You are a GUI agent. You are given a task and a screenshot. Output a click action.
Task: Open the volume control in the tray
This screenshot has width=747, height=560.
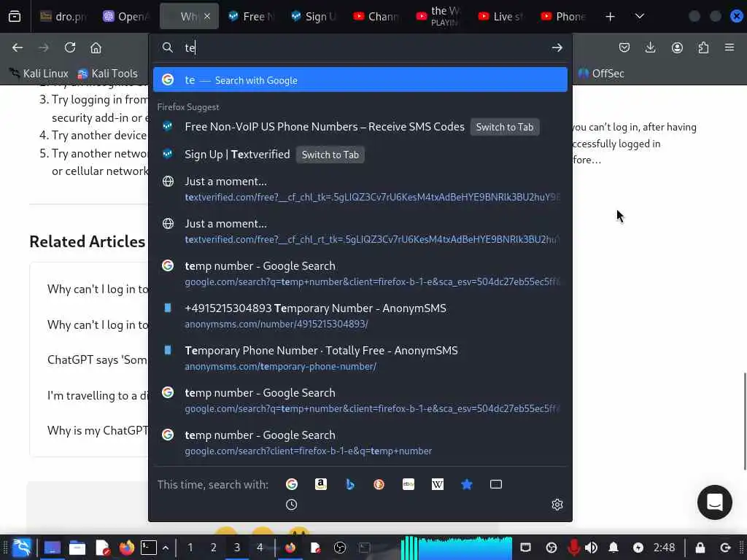[591, 548]
